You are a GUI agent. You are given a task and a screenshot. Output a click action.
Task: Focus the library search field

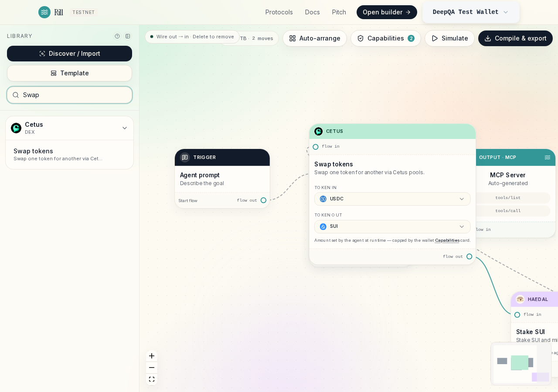(69, 95)
